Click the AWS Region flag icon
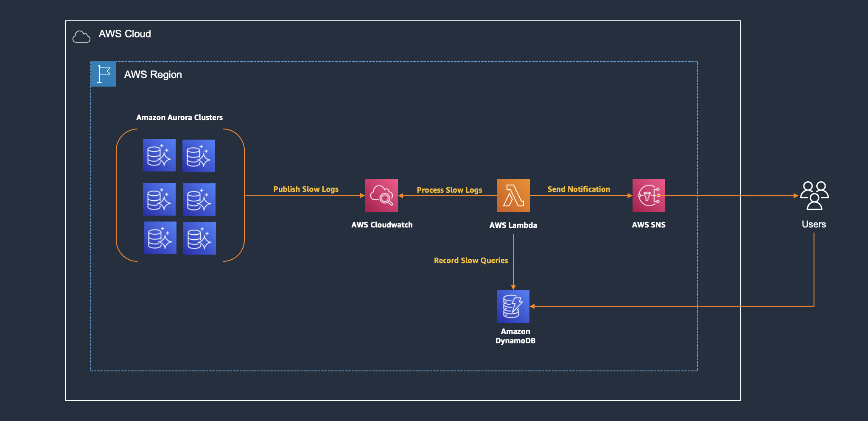Image resolution: width=868 pixels, height=421 pixels. coord(104,74)
